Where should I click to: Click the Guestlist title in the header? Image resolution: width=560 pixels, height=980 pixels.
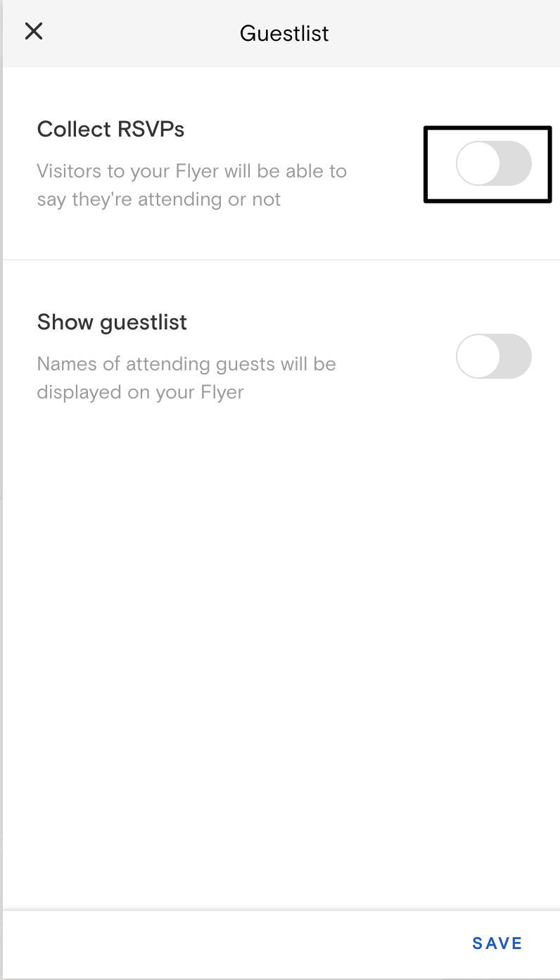[284, 33]
